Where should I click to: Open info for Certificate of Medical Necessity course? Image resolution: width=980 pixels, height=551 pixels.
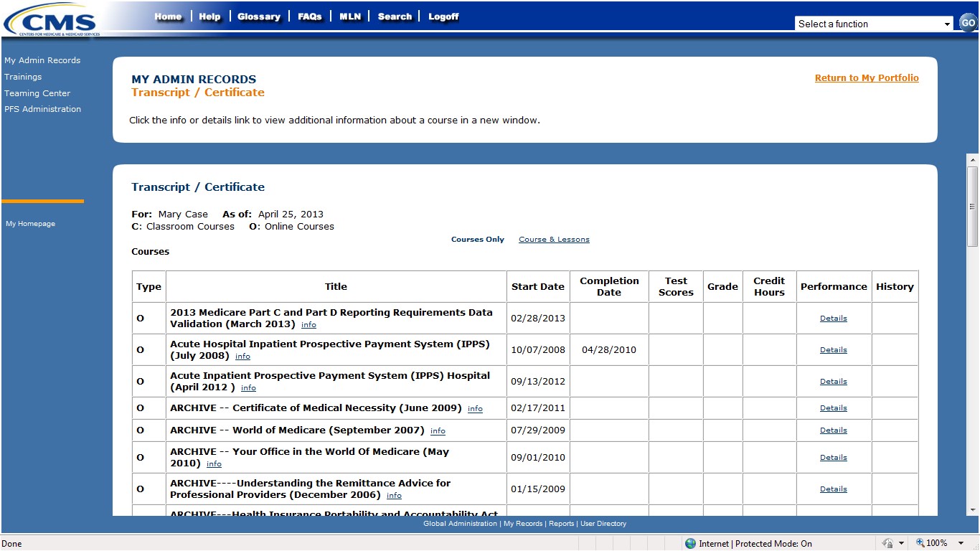475,409
